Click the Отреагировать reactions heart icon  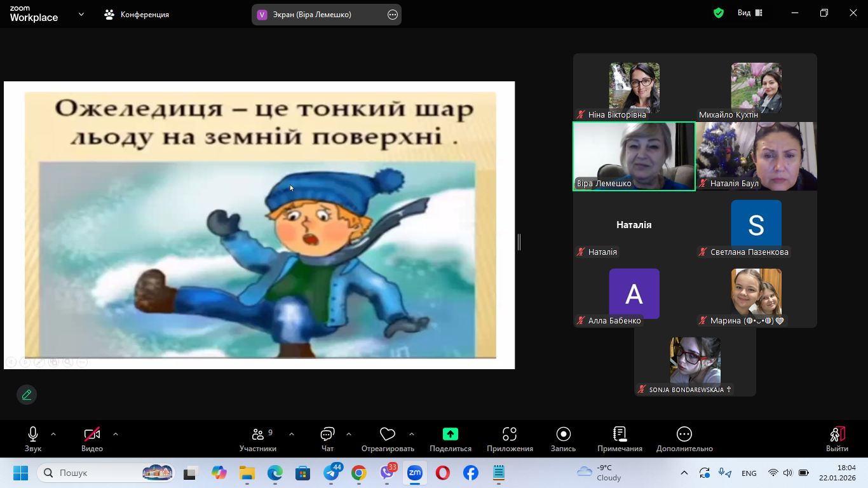point(387,435)
